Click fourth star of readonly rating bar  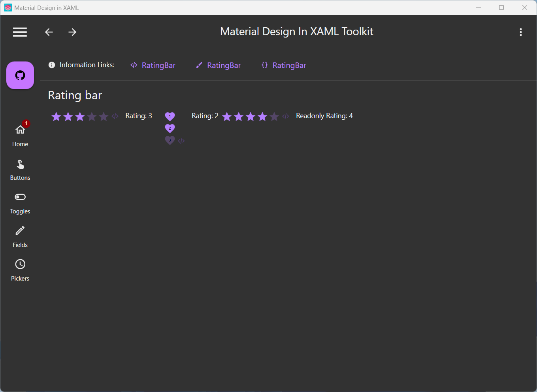(262, 116)
